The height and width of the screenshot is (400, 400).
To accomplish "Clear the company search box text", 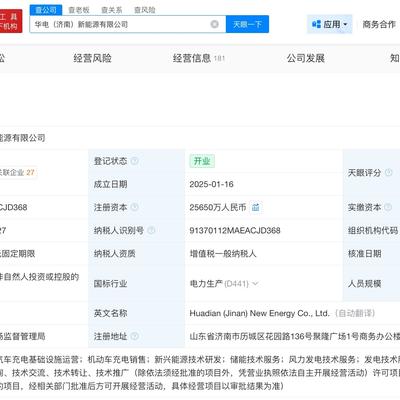I will tap(215, 24).
